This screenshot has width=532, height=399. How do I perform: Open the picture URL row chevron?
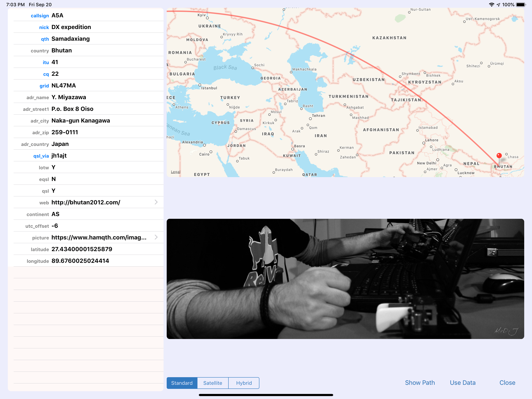[156, 237]
